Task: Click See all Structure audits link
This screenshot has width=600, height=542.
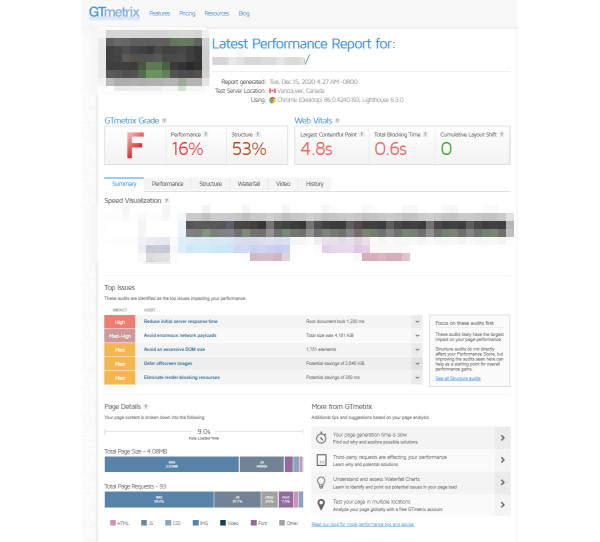Action: pos(458,379)
